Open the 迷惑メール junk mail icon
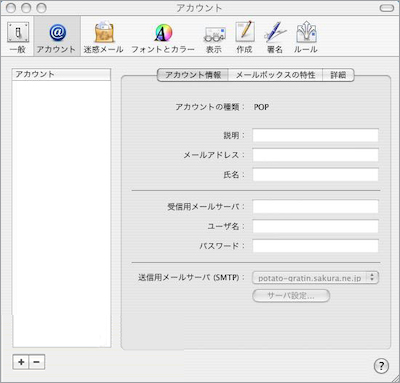This screenshot has height=383, width=400. tap(104, 37)
